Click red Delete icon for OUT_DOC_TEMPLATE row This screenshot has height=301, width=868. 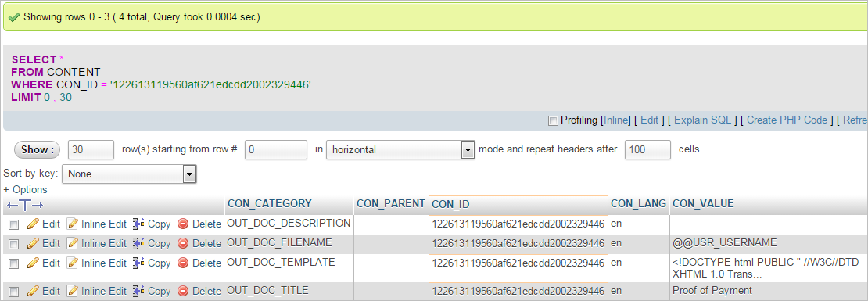click(x=183, y=263)
